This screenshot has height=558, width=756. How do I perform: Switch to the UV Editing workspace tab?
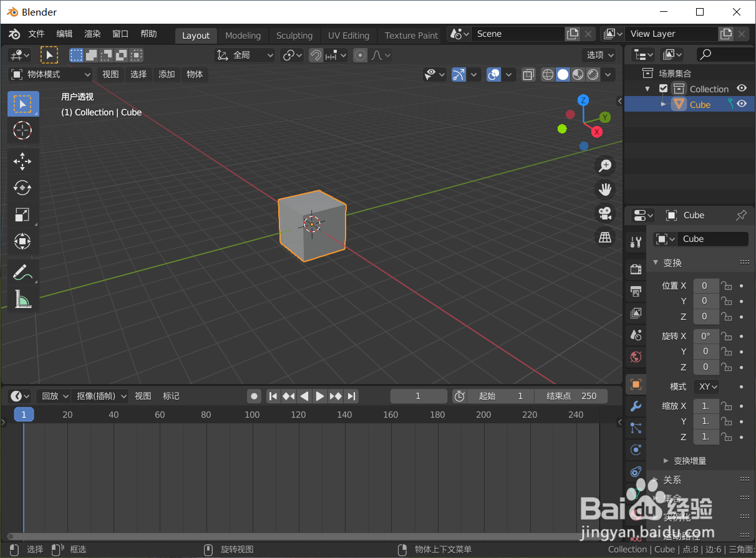pyautogui.click(x=349, y=36)
